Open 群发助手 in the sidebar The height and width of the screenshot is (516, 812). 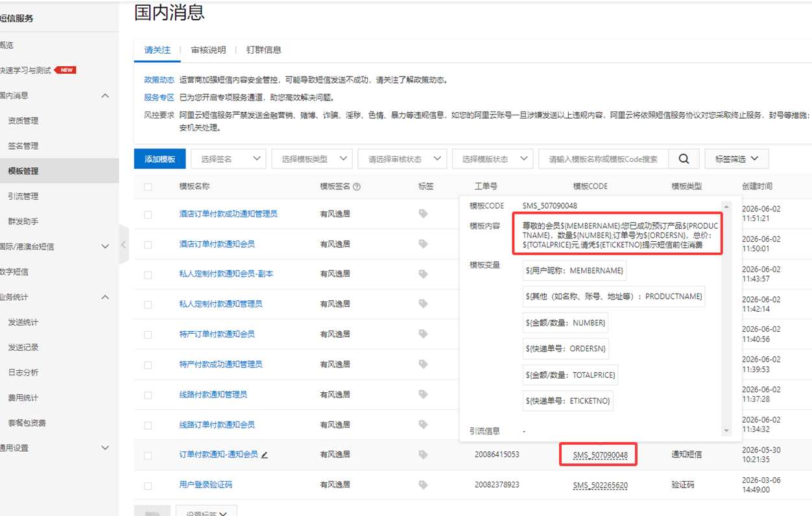[23, 221]
